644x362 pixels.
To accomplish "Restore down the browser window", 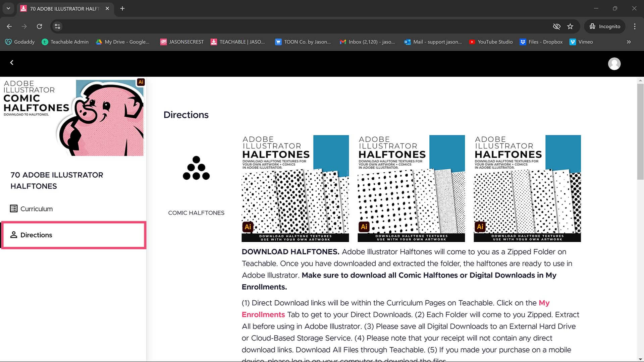I will click(615, 8).
